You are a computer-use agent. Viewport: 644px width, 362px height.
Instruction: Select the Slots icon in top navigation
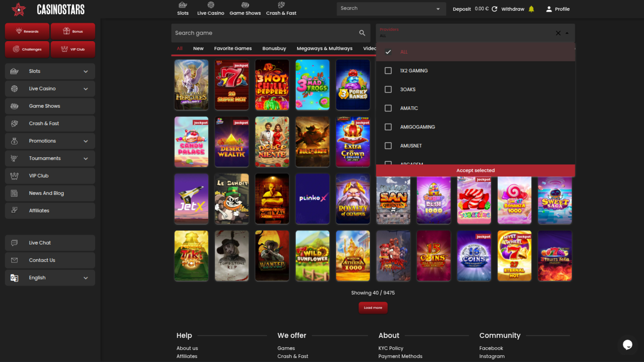click(183, 5)
